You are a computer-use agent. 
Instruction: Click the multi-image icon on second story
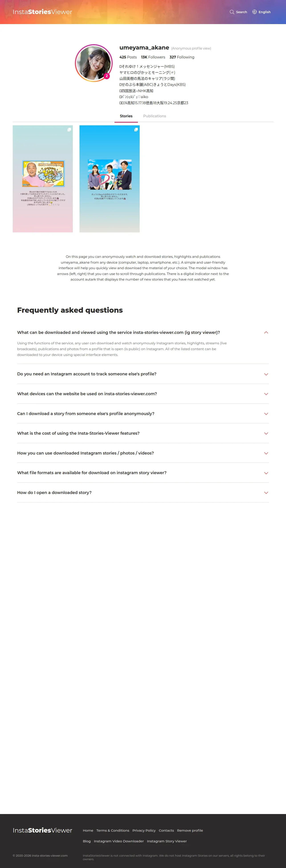tap(136, 130)
